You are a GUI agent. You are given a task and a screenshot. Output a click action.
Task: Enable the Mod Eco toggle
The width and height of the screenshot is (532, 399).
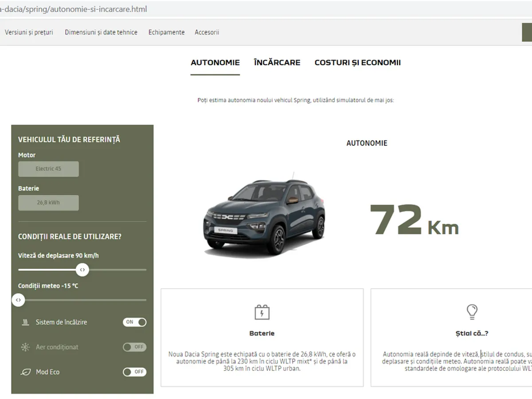(x=134, y=372)
